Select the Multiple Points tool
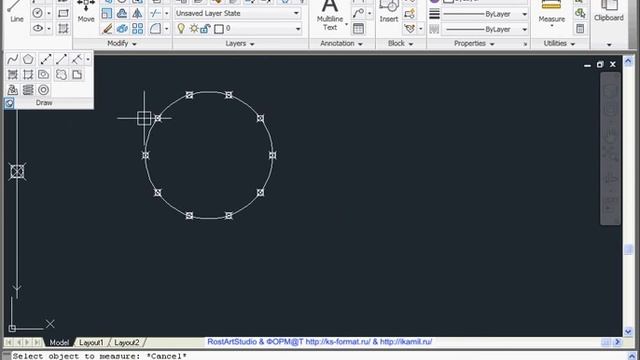Image resolution: width=640 pixels, height=360 pixels. (76, 59)
